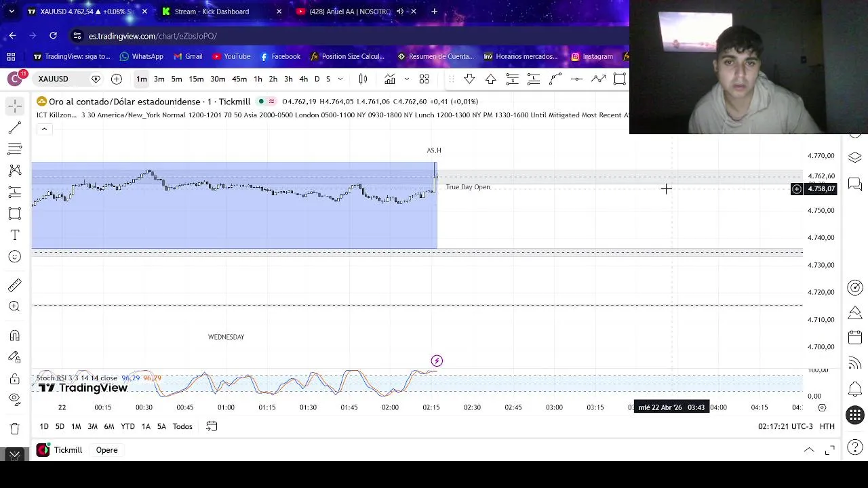This screenshot has height=488, width=868.
Task: Select the 15m timeframe
Action: coord(196,79)
